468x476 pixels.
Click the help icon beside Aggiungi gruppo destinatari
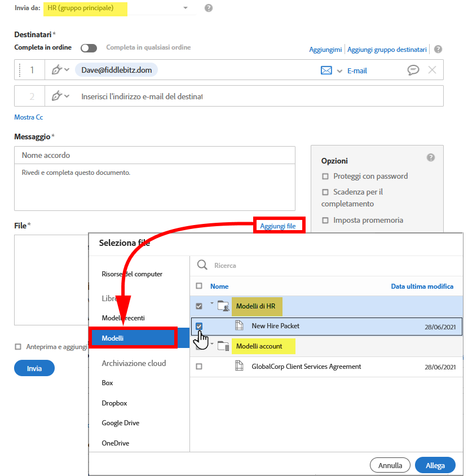[438, 50]
